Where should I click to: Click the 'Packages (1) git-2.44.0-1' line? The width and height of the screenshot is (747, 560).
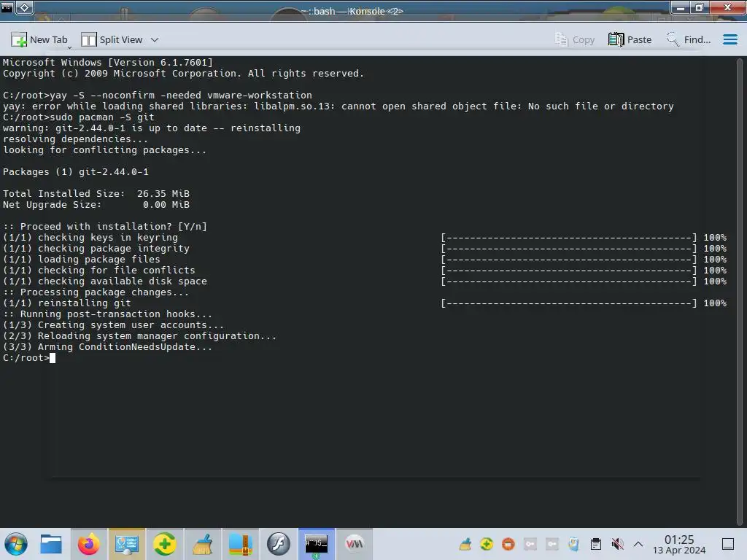click(x=76, y=172)
